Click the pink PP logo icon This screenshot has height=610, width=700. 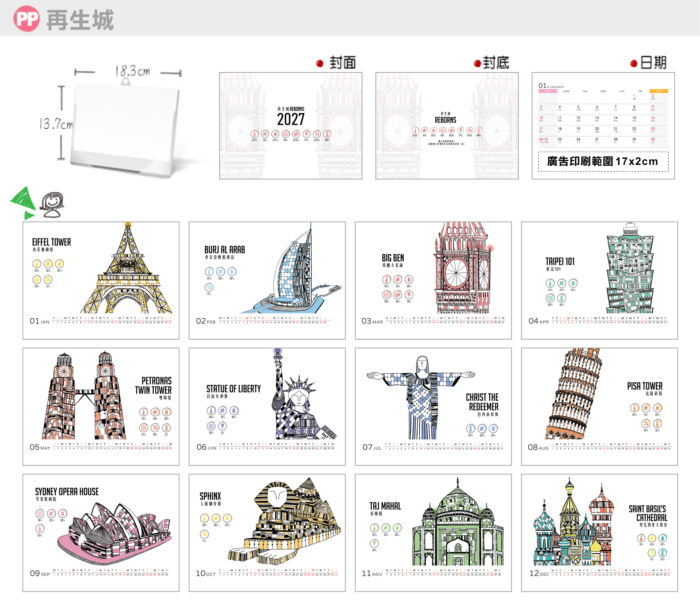tap(26, 19)
